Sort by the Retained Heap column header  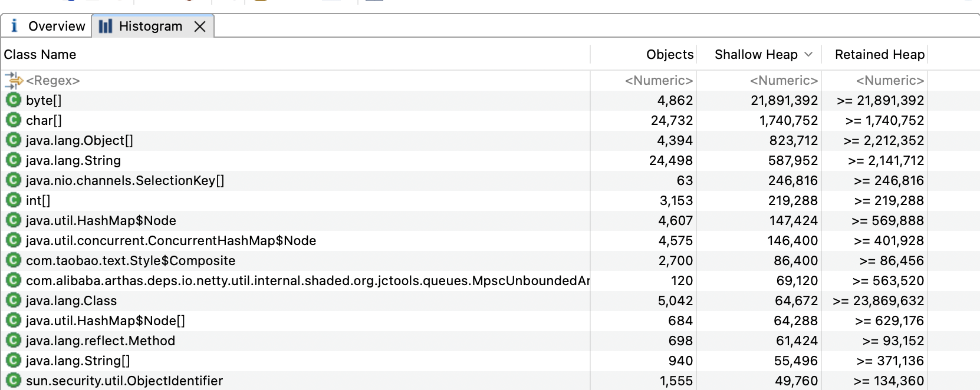click(x=879, y=55)
